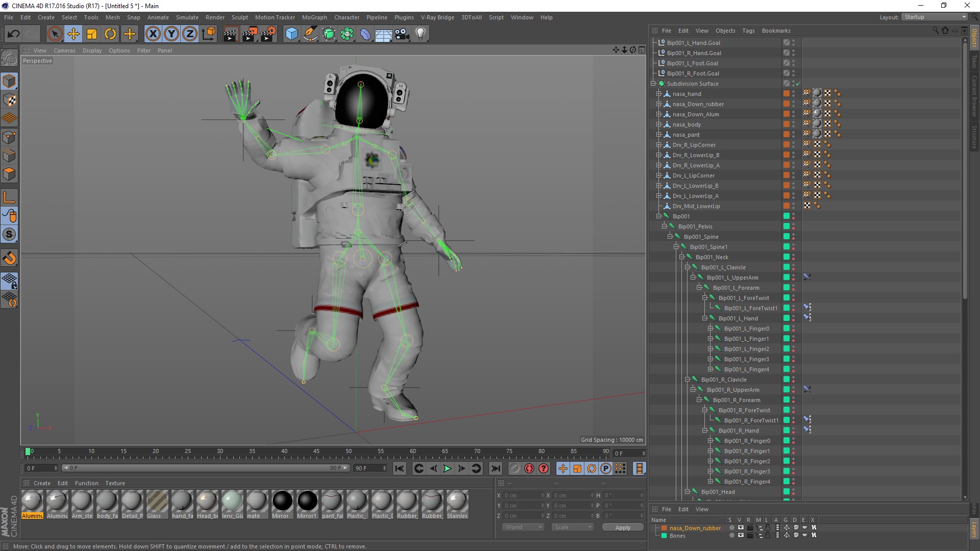Image resolution: width=980 pixels, height=551 pixels.
Task: Expand the nasa_hand object node
Action: click(x=658, y=94)
